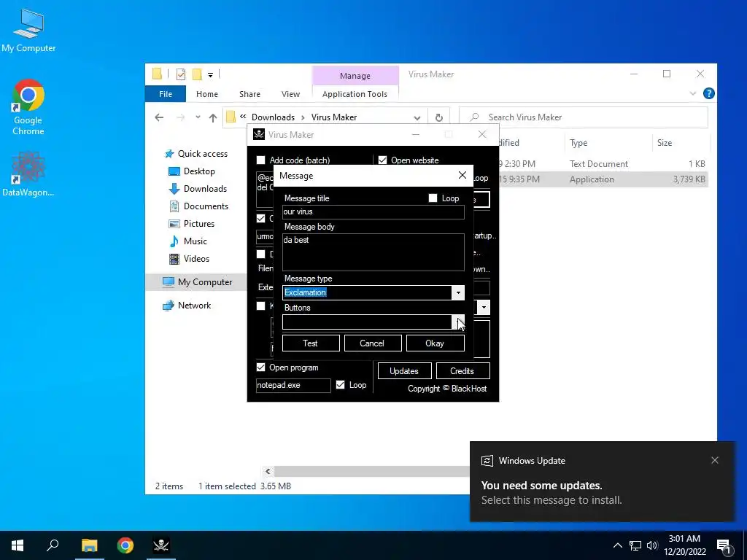The height and width of the screenshot is (560, 747).
Task: Click the Cancel button
Action: coord(373,343)
